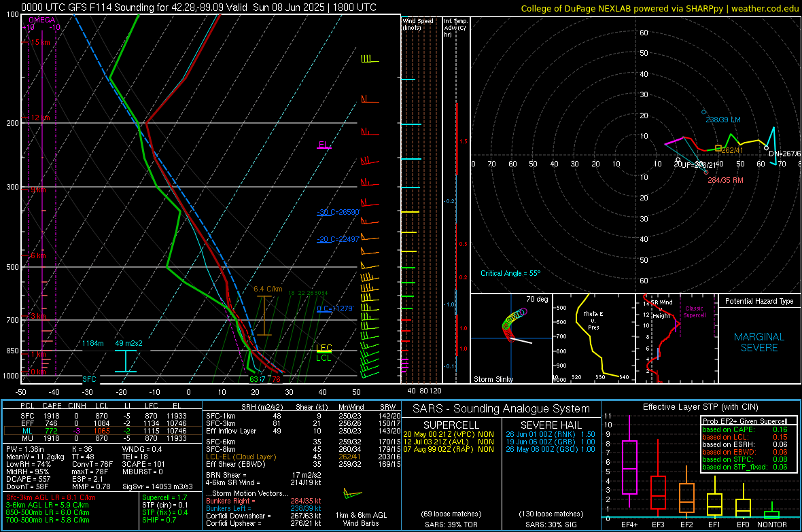
Task: Click the OMEGA label on the skew-T
Action: coord(42,20)
